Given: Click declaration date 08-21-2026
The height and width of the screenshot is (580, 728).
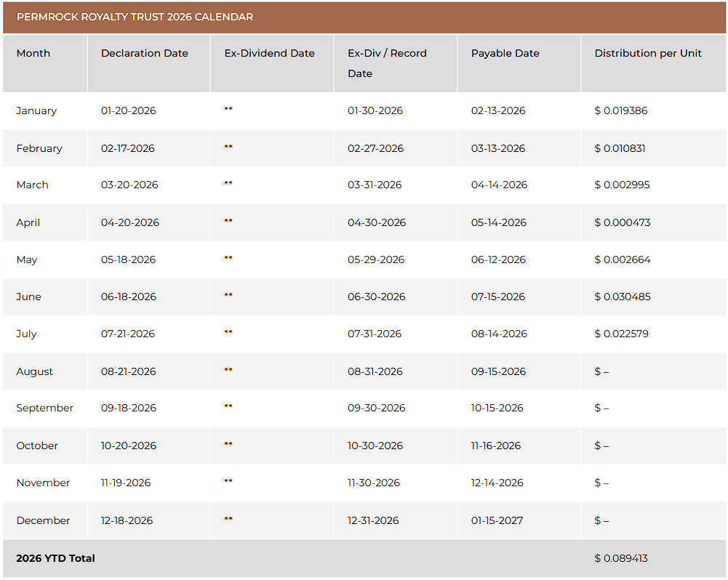Looking at the screenshot, I should point(128,371).
